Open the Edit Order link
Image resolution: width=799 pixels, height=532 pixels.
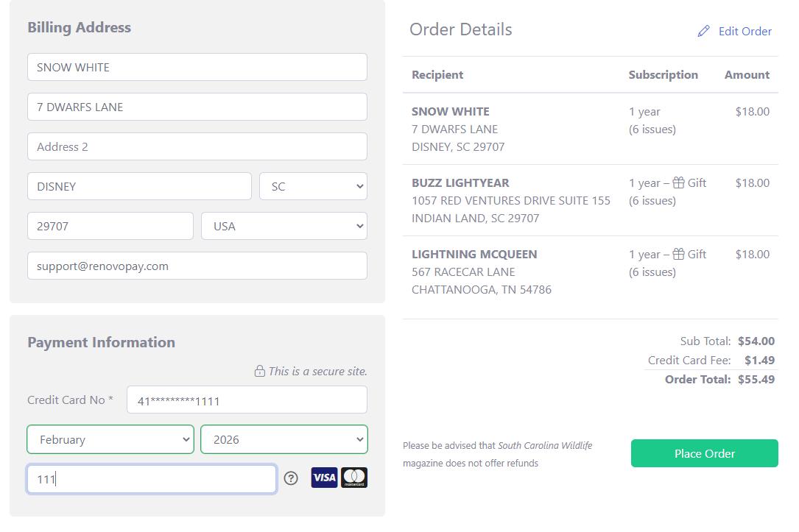[x=745, y=31]
